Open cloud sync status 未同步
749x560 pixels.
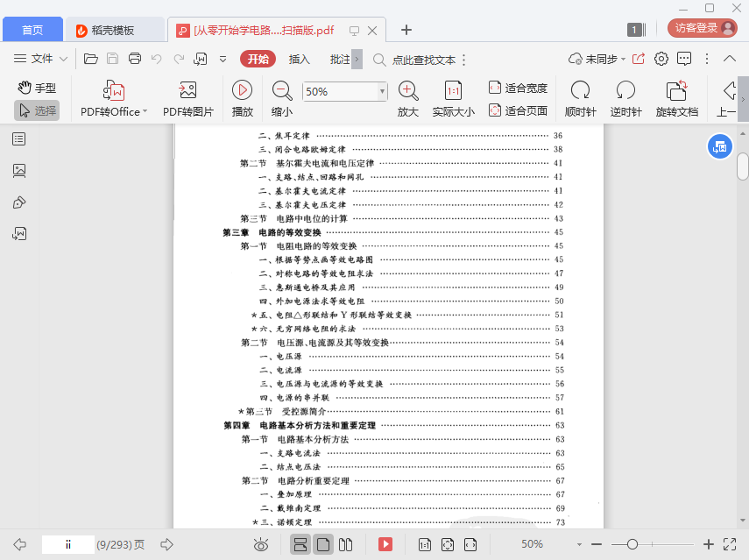coord(597,60)
